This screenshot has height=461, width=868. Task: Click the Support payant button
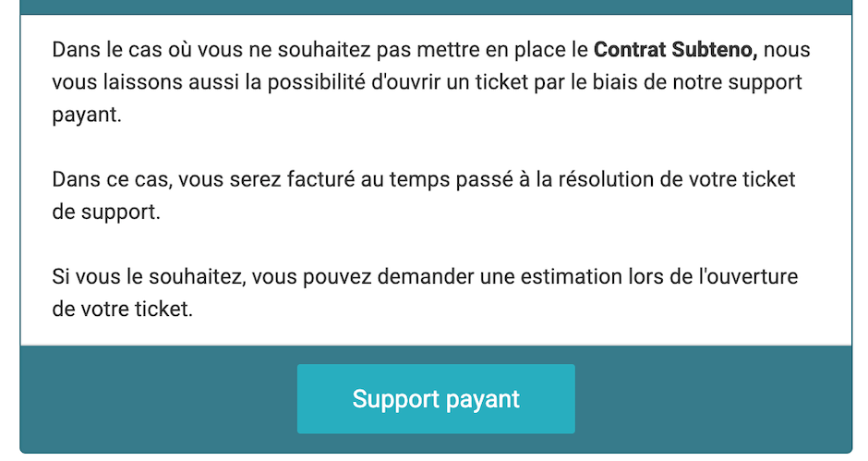coord(436,398)
